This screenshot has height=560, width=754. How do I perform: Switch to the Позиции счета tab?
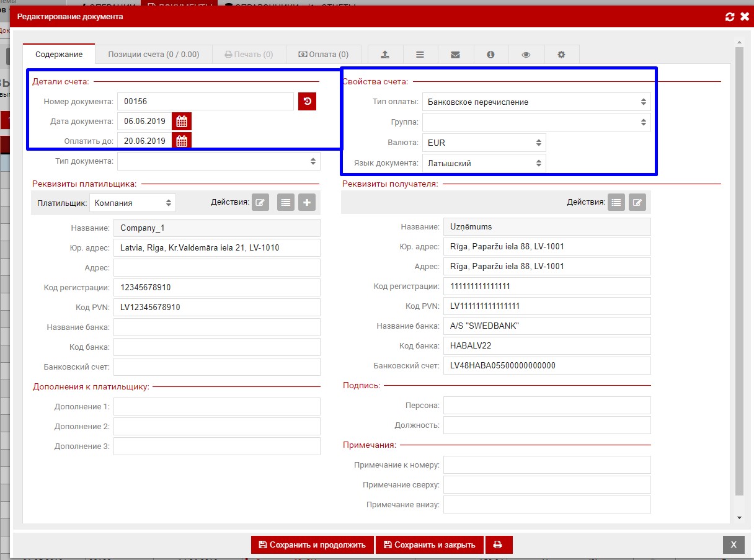click(x=154, y=55)
